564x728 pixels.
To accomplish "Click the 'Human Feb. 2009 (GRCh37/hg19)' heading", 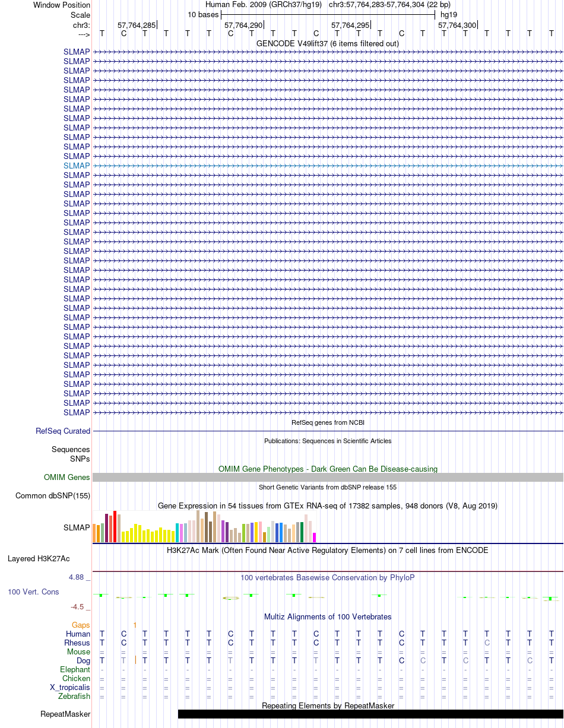I will point(264,5).
